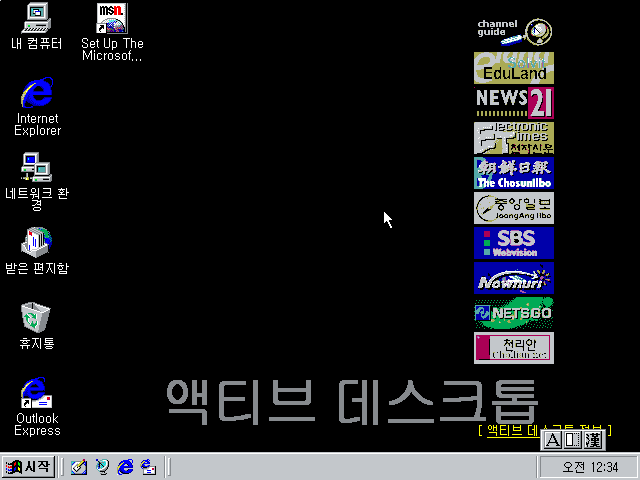Launch Outlook Express from quick launch bar
Screen dimensions: 640x480
148,467
